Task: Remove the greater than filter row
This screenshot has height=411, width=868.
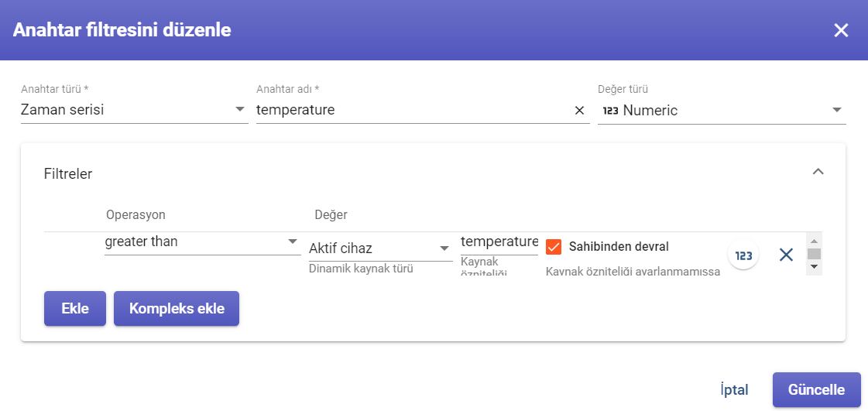Action: pyautogui.click(x=786, y=255)
